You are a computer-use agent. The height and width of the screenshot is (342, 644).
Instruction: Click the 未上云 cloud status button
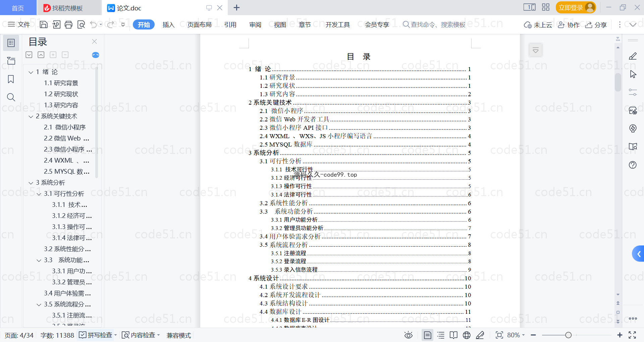pos(538,24)
